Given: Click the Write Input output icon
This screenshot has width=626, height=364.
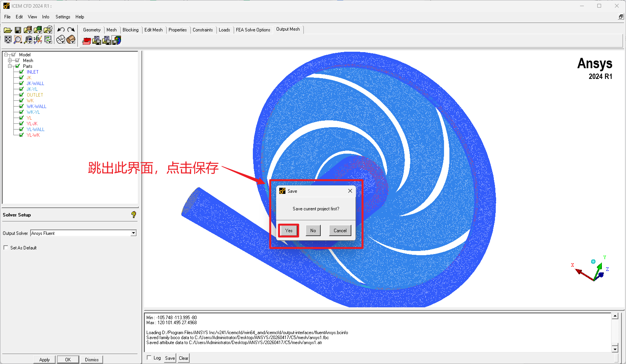Looking at the screenshot, I should (116, 40).
